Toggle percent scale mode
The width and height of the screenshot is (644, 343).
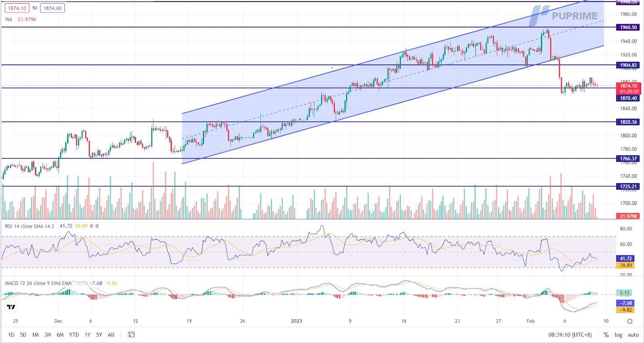tap(606, 335)
